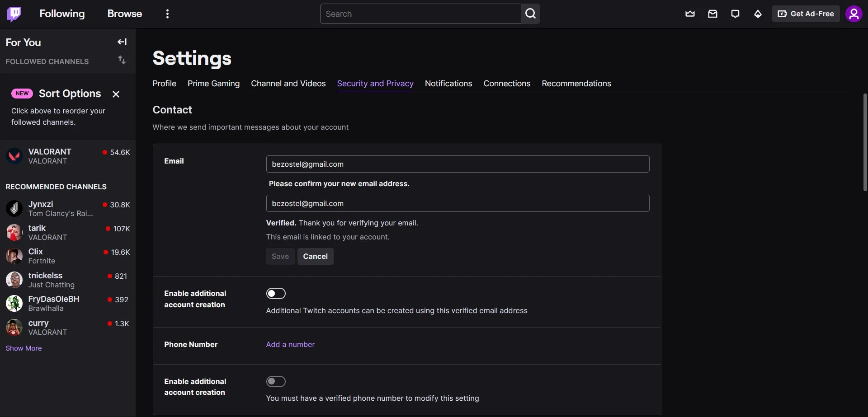The width and height of the screenshot is (868, 417).
Task: Click the Twitch logo home icon
Action: click(x=14, y=14)
